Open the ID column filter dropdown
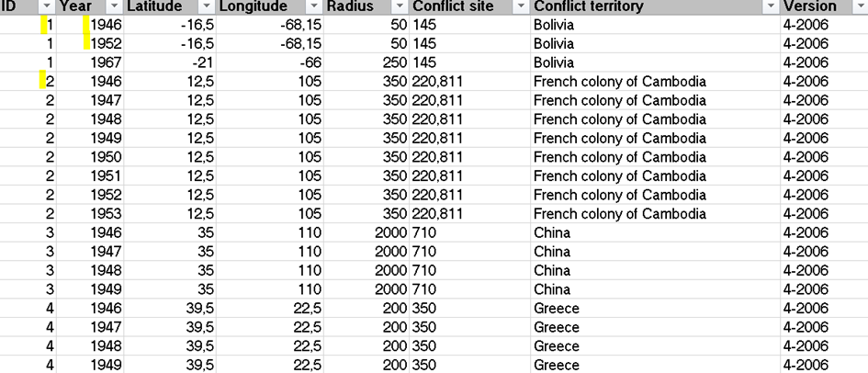Screen dimensions: 868x373 click(47, 7)
